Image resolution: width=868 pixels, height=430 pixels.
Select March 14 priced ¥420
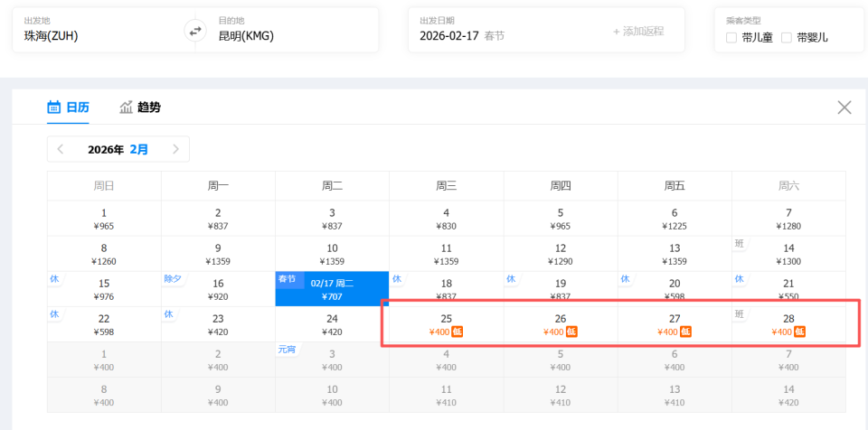[x=788, y=396]
